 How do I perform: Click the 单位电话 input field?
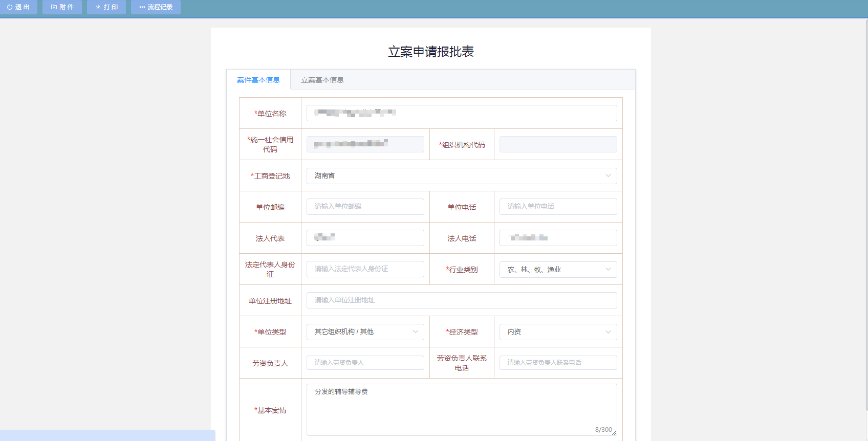point(558,207)
